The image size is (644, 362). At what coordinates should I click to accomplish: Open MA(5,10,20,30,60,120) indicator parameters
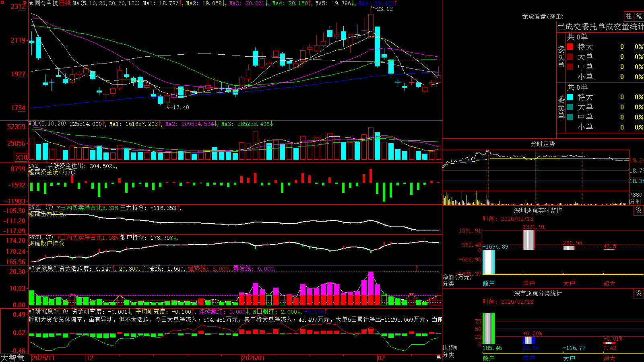tap(106, 3)
